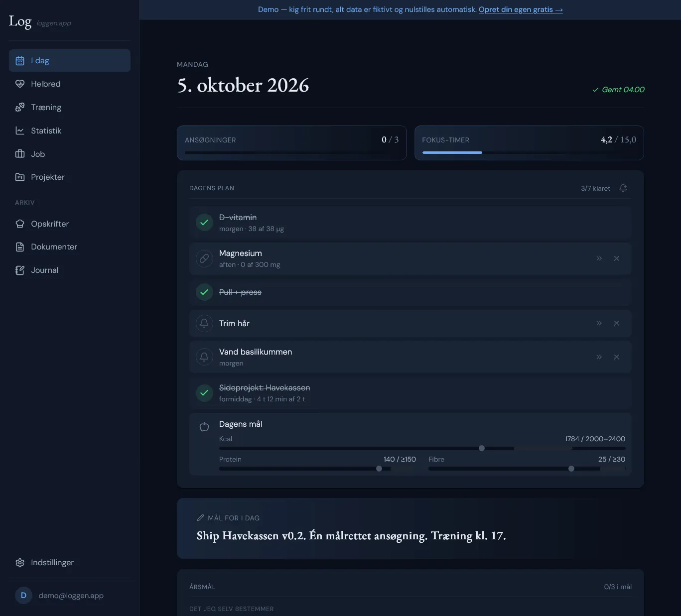Viewport: 681px width, 616px height.
Task: Dismiss the Magnesium item with its X
Action: coord(617,258)
